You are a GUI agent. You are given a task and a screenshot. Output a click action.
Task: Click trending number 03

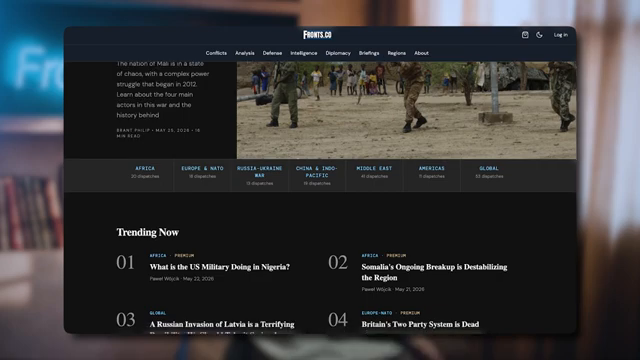(x=125, y=320)
